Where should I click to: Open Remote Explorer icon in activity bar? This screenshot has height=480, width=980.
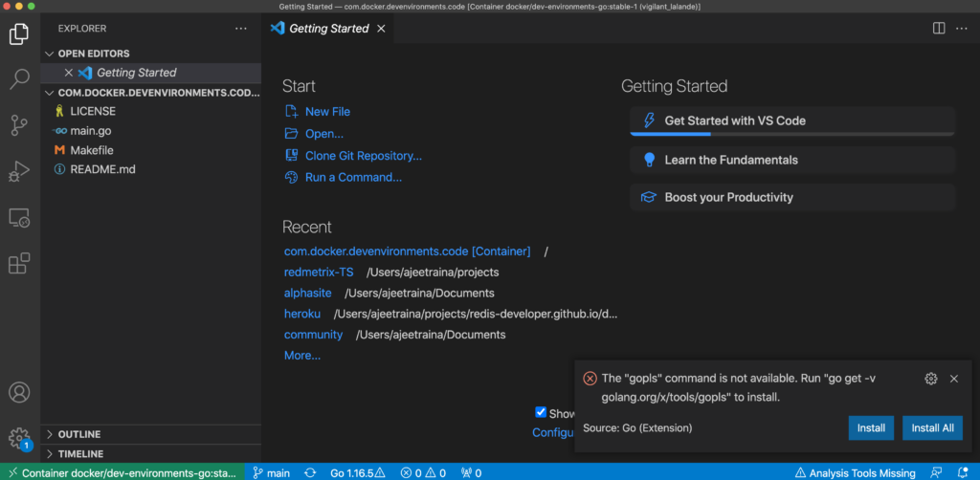pyautogui.click(x=19, y=218)
